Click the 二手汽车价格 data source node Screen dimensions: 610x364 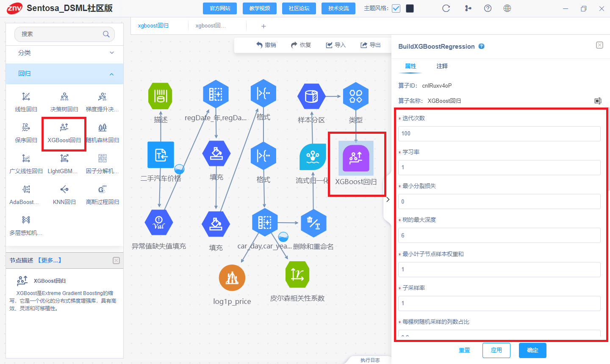161,154
